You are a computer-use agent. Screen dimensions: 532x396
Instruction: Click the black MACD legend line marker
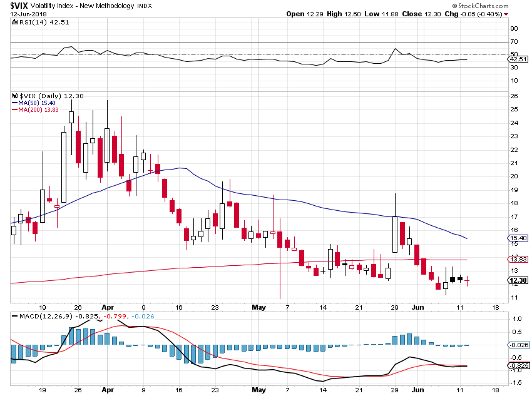click(x=15, y=317)
